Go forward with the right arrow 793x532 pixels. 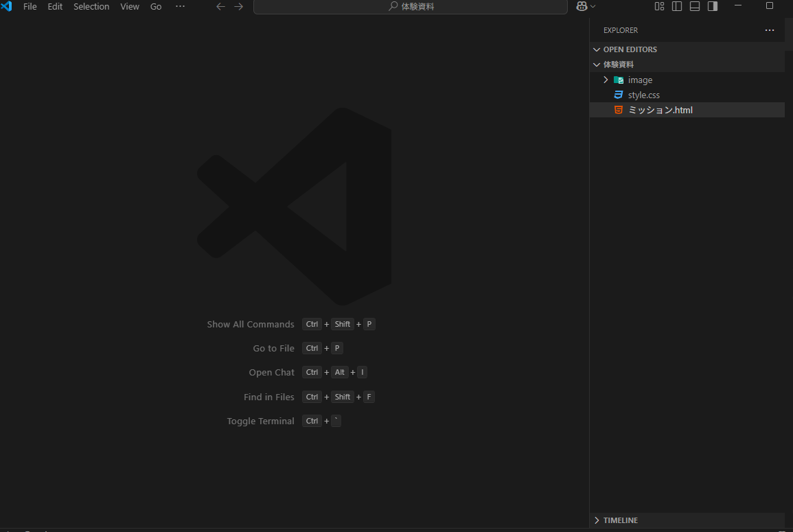pyautogui.click(x=239, y=7)
